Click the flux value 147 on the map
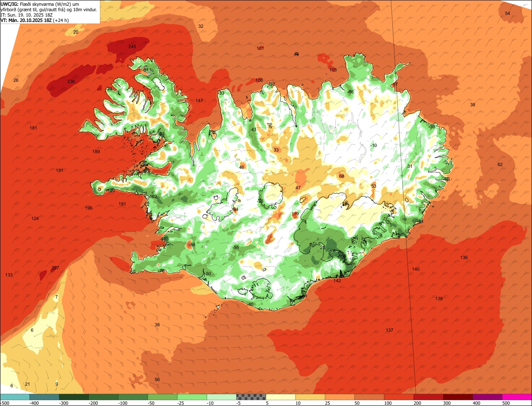Viewport: 532px width, 406px height. point(199,100)
